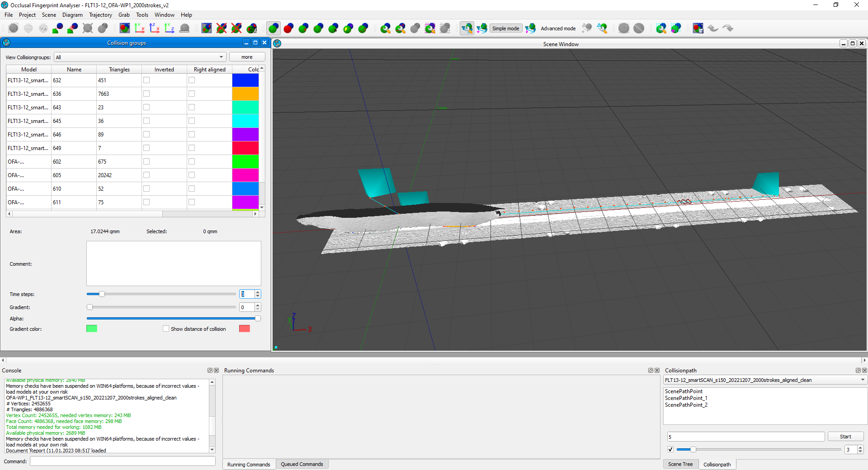Toggle Right aligned checkbox for row 645

(192, 121)
